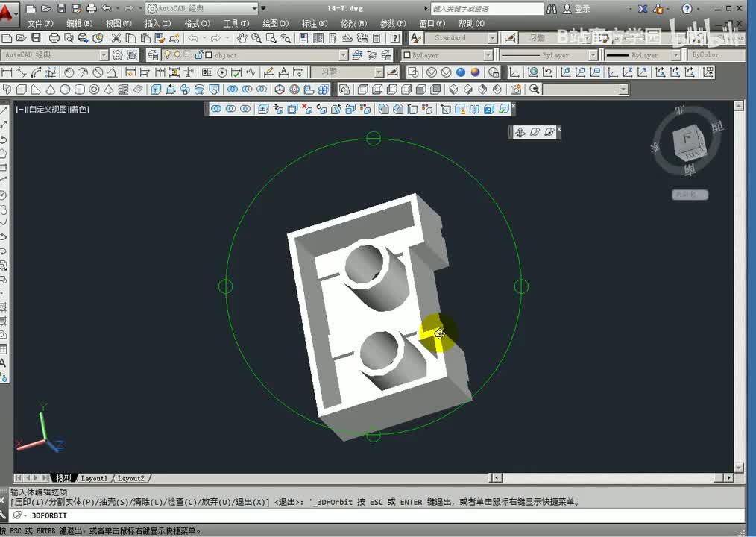
Task: Click the Sphere solid modeling icon
Action: coord(65,89)
